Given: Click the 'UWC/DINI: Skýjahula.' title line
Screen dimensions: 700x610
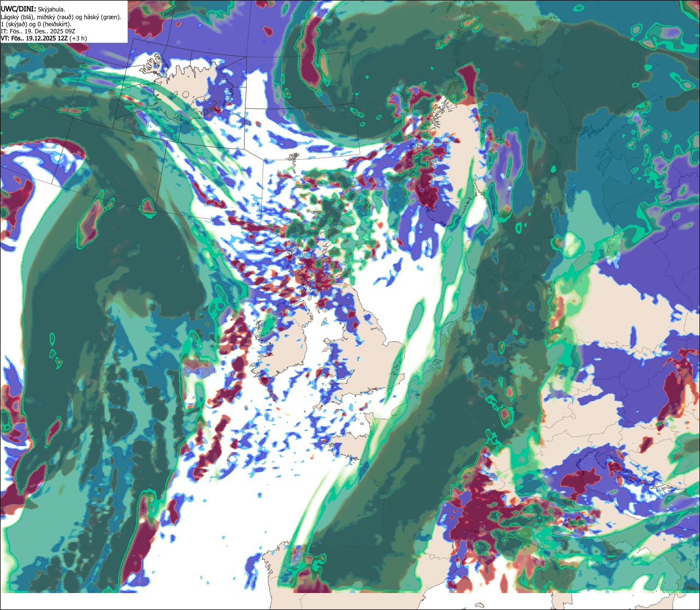Looking at the screenshot, I should 33,9.
